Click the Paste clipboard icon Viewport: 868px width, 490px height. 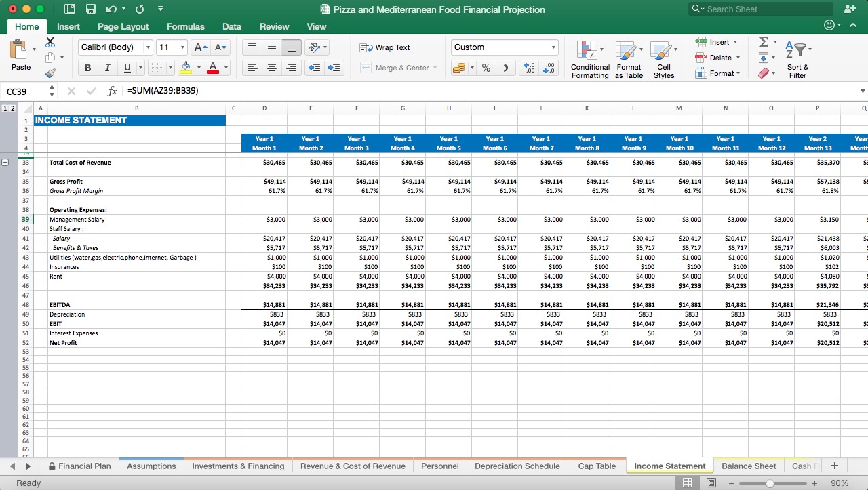click(18, 50)
